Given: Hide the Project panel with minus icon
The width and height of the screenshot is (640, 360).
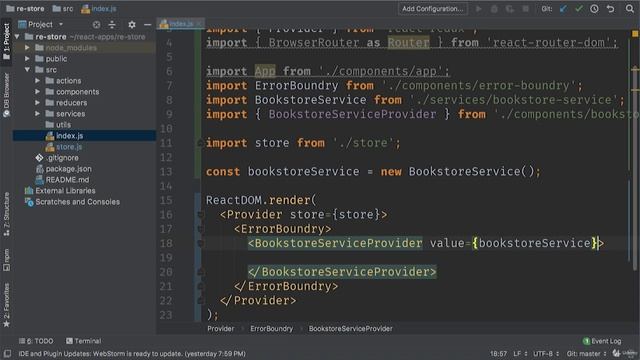Looking at the screenshot, I should pos(147,24).
